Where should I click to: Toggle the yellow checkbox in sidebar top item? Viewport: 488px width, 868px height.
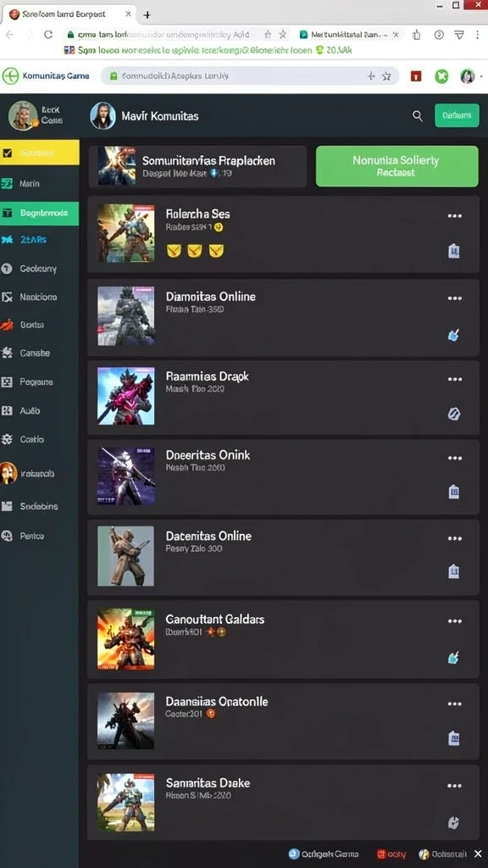pyautogui.click(x=7, y=153)
